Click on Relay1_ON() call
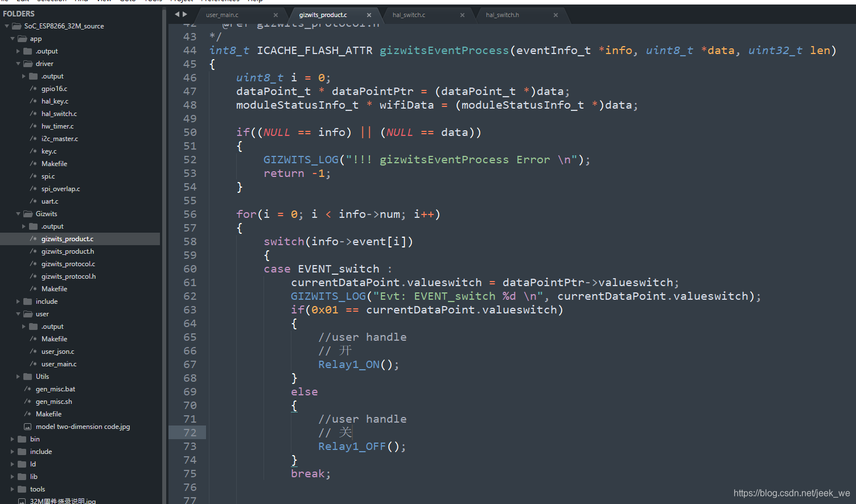The width and height of the screenshot is (856, 504). tap(359, 365)
